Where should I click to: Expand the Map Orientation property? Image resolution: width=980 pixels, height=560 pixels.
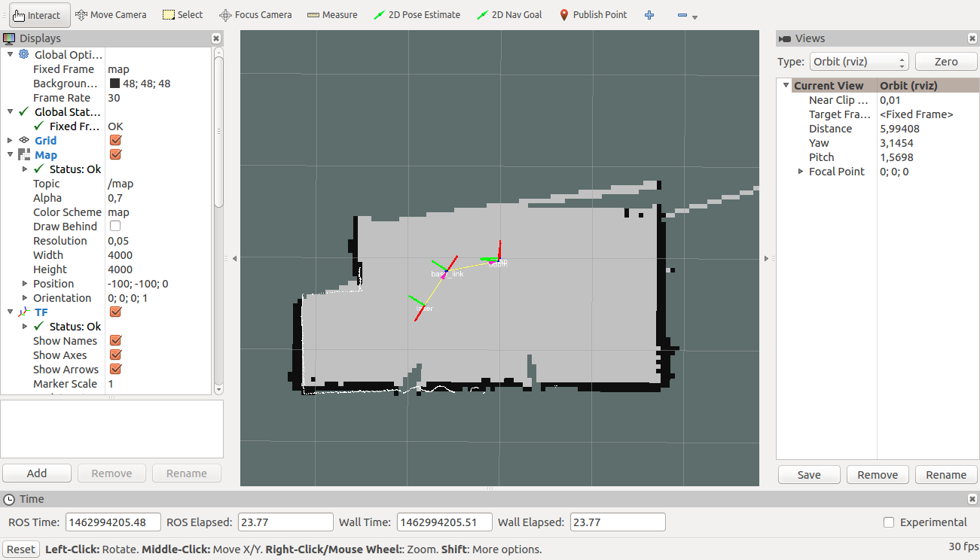[x=26, y=298]
